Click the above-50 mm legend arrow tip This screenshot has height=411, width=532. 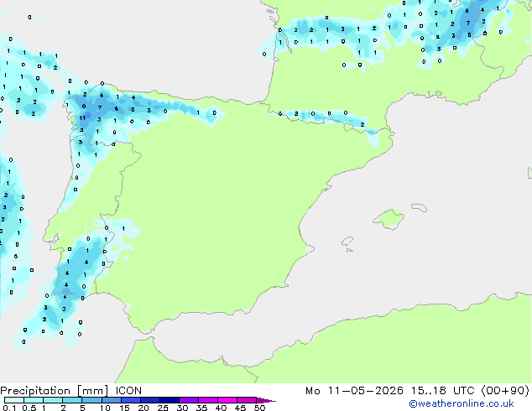266,400
